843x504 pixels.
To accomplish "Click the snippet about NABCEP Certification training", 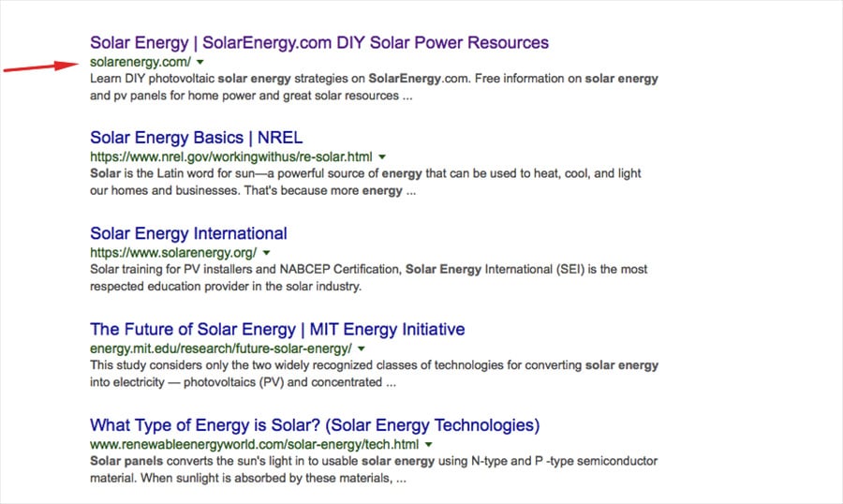I will [x=375, y=277].
